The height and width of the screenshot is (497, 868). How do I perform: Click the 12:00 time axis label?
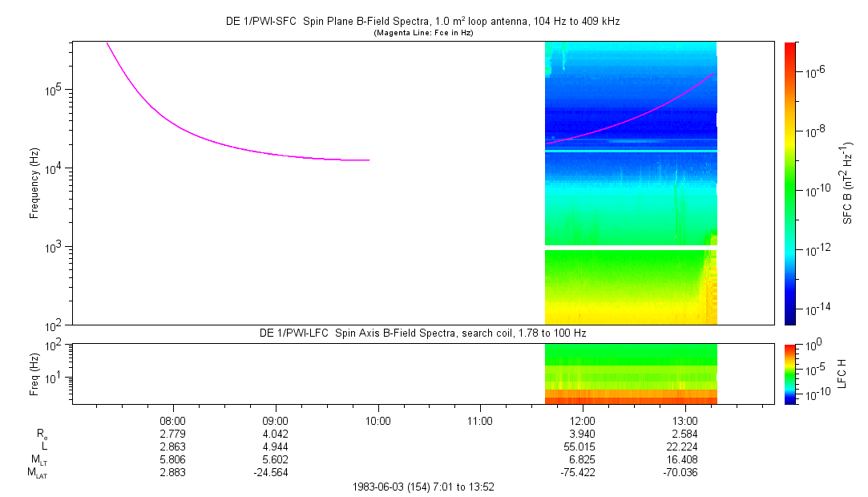583,421
